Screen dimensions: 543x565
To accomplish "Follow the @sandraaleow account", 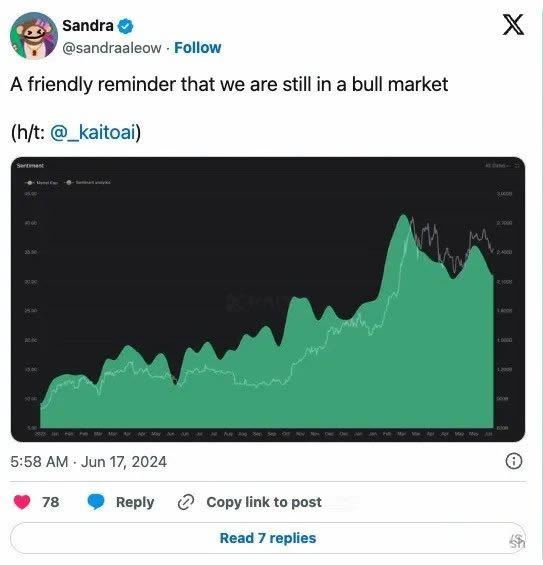I will click(x=197, y=48).
